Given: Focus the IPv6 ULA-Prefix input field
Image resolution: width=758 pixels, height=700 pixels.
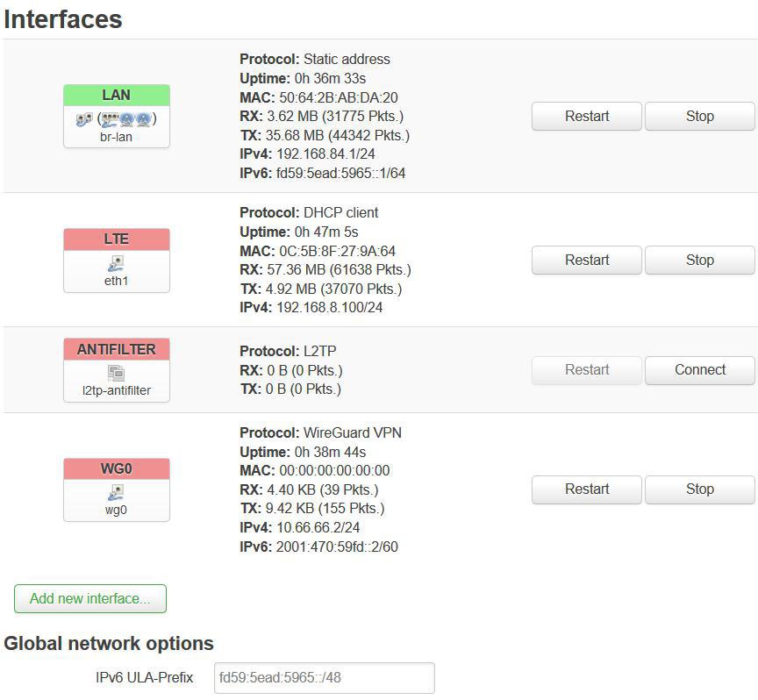Looking at the screenshot, I should [325, 678].
